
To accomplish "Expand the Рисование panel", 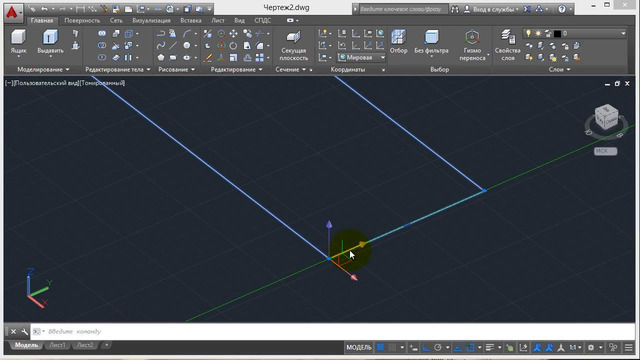I will (x=176, y=69).
